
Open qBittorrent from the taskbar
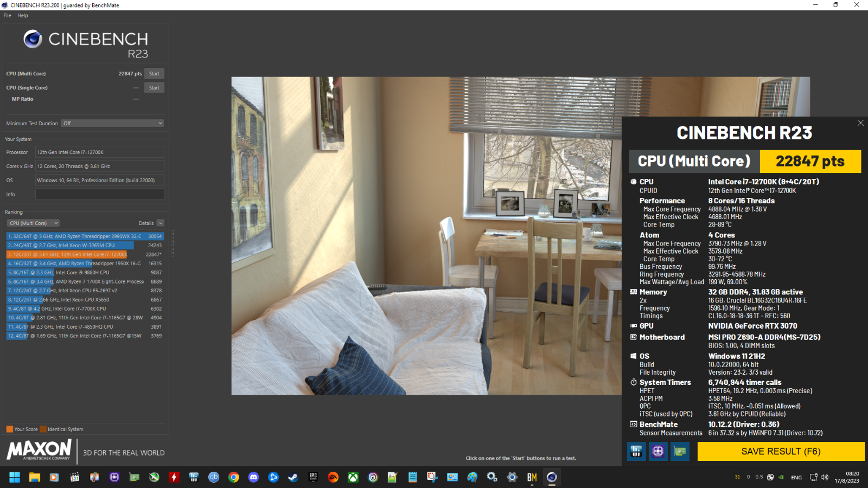coord(214,477)
